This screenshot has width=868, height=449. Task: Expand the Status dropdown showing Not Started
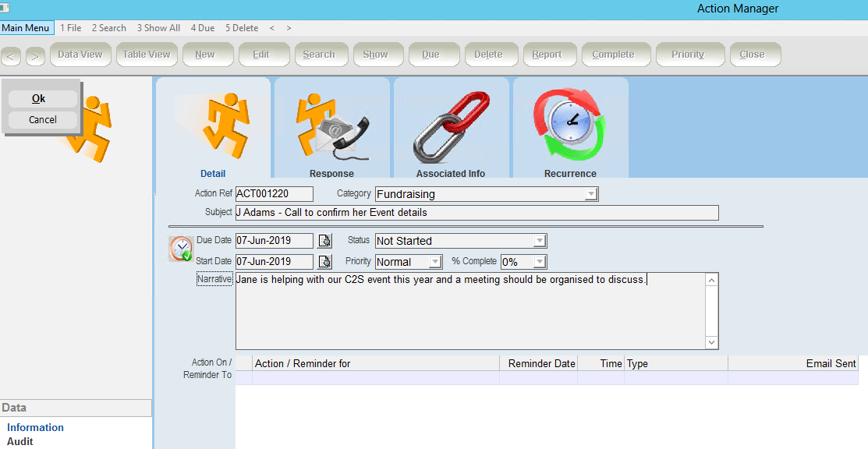pyautogui.click(x=539, y=241)
